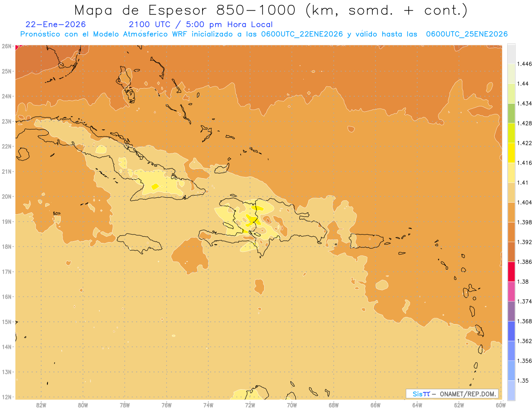Click the red colorbar segment between 1.386 and 1.38
The width and height of the screenshot is (532, 411).
(x=511, y=272)
